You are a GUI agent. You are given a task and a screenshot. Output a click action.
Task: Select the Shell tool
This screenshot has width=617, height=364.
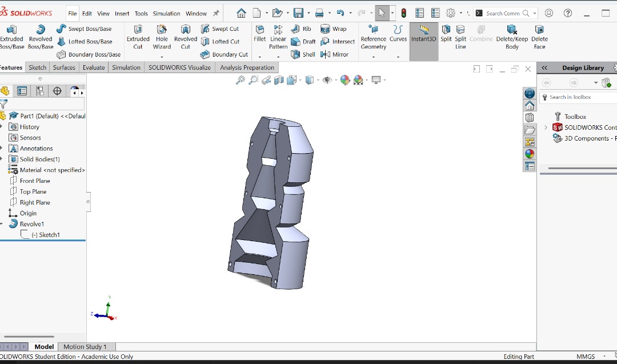coord(303,54)
